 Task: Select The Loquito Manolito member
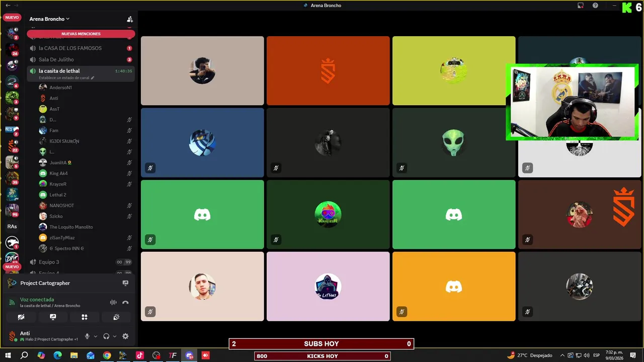(x=86, y=227)
